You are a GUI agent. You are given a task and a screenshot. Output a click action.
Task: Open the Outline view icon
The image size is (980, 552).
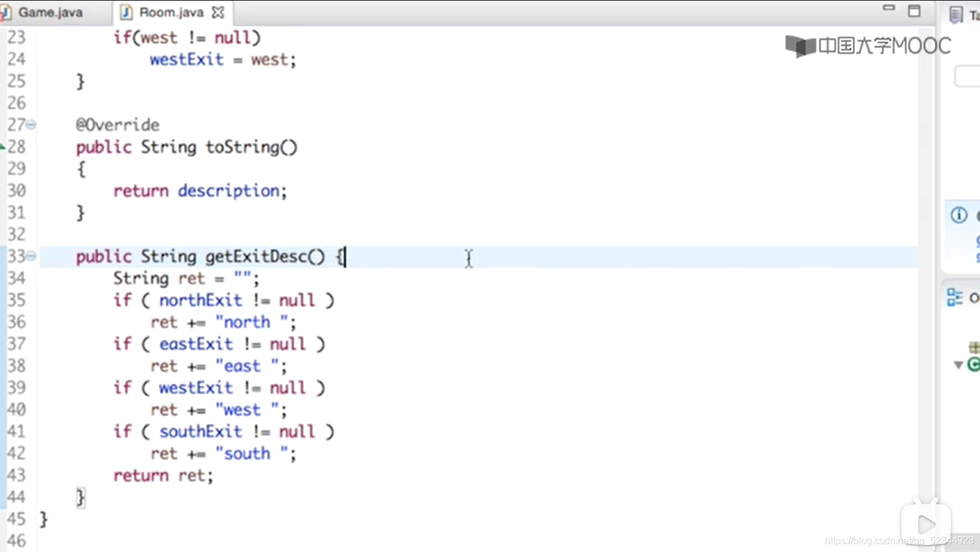pos(954,298)
